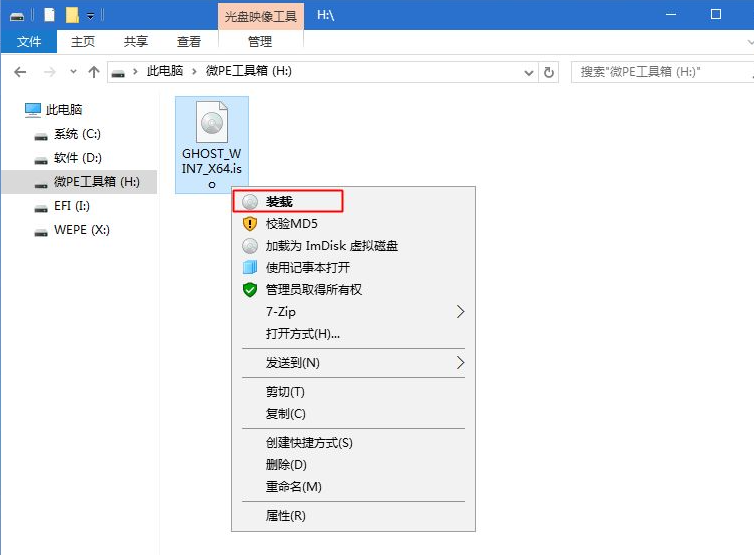The height and width of the screenshot is (555, 754).
Task: Click the drive icon in address bar
Action: [118, 73]
